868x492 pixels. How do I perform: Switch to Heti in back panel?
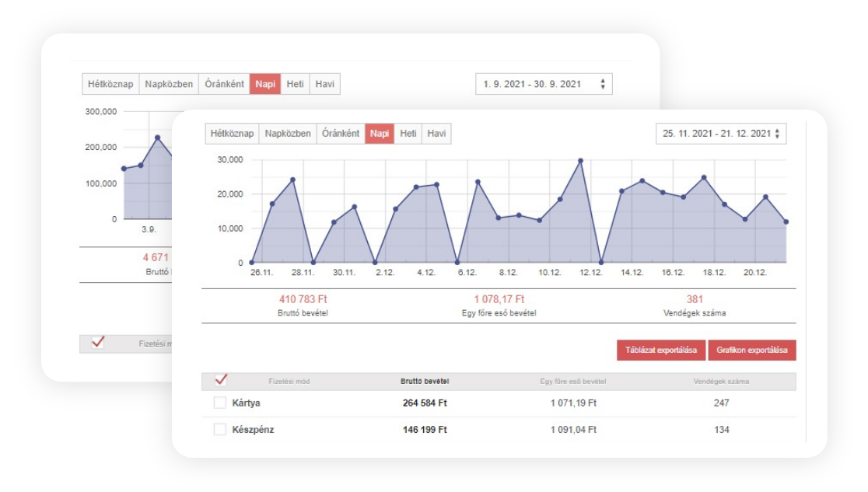295,84
